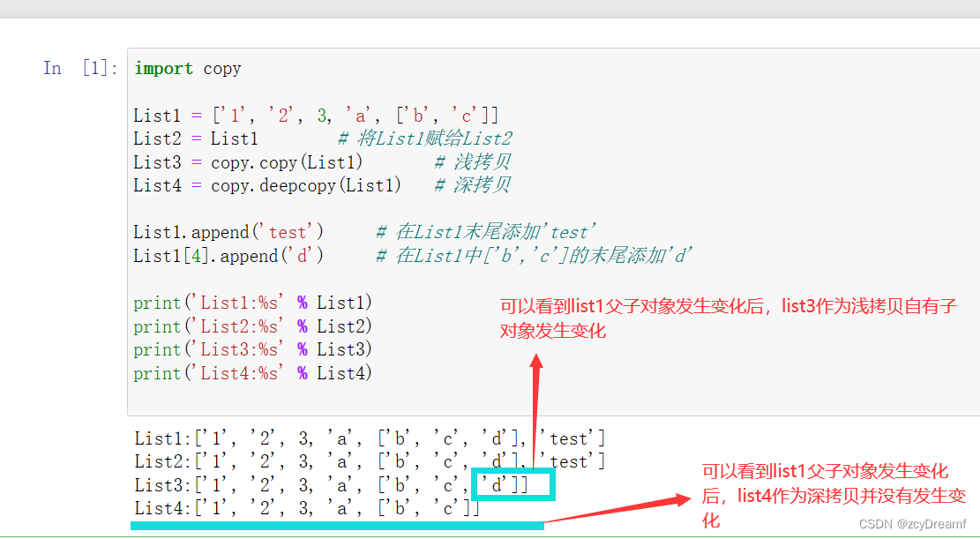The width and height of the screenshot is (980, 539).
Task: Click the In [1] cell prompt
Action: click(x=78, y=68)
